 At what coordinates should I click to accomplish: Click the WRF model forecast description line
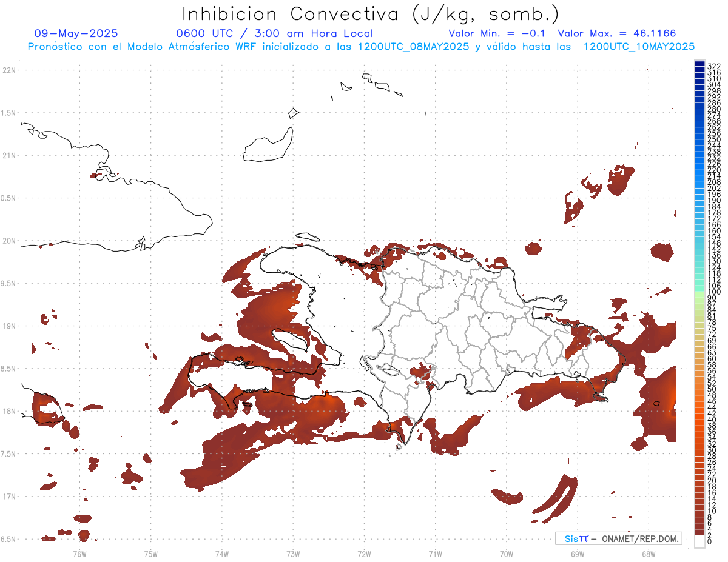point(361,47)
